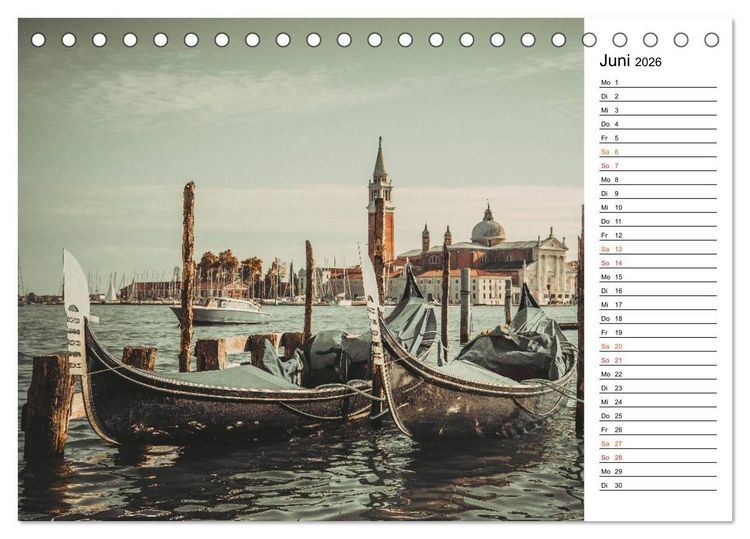Select the 'Do 25' calendar row
This screenshot has width=750, height=539.
tap(658, 415)
